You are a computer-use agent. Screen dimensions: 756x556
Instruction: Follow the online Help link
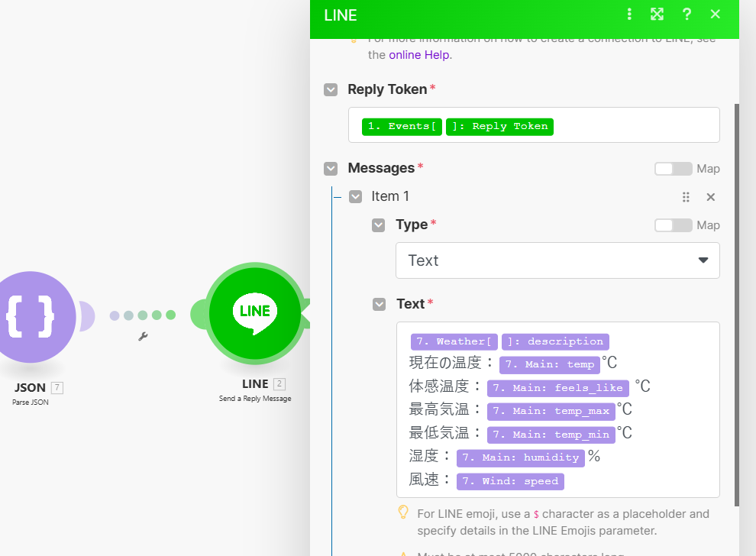click(419, 55)
